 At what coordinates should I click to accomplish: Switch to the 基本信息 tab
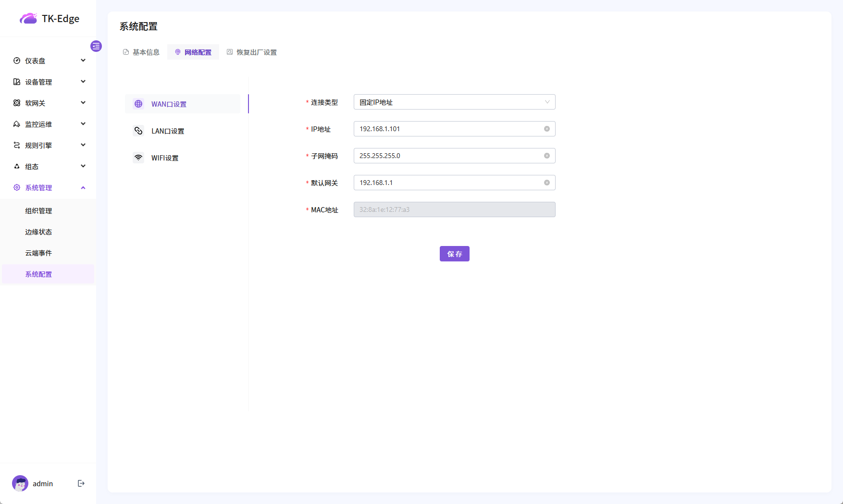pyautogui.click(x=141, y=52)
